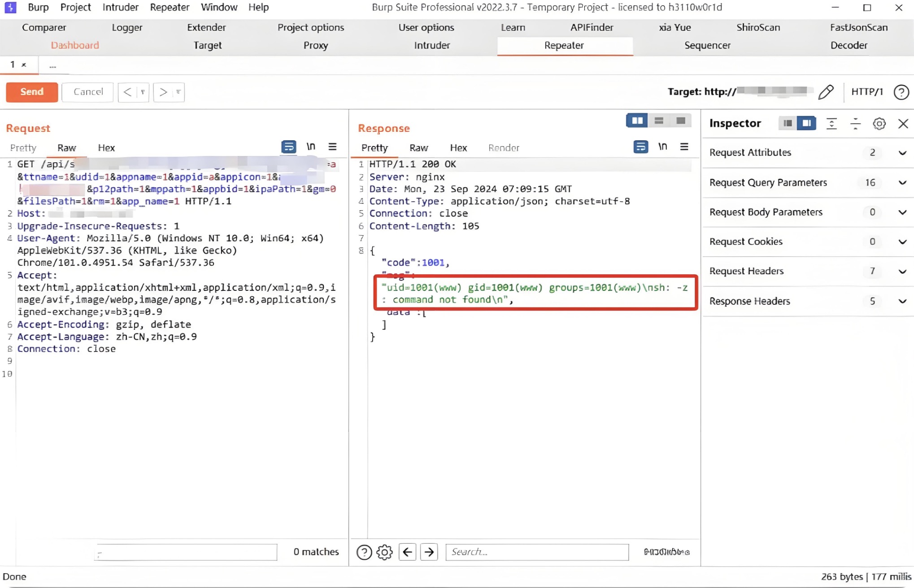This screenshot has height=588, width=914.
Task: Toggle word wrap icon in Request panel
Action: click(288, 147)
